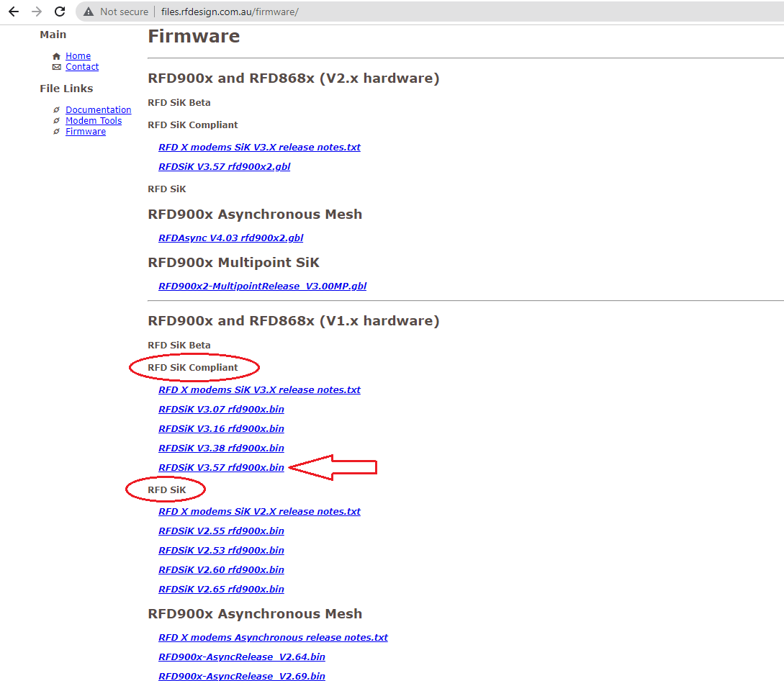
Task: Click the browser back arrow
Action: point(14,12)
